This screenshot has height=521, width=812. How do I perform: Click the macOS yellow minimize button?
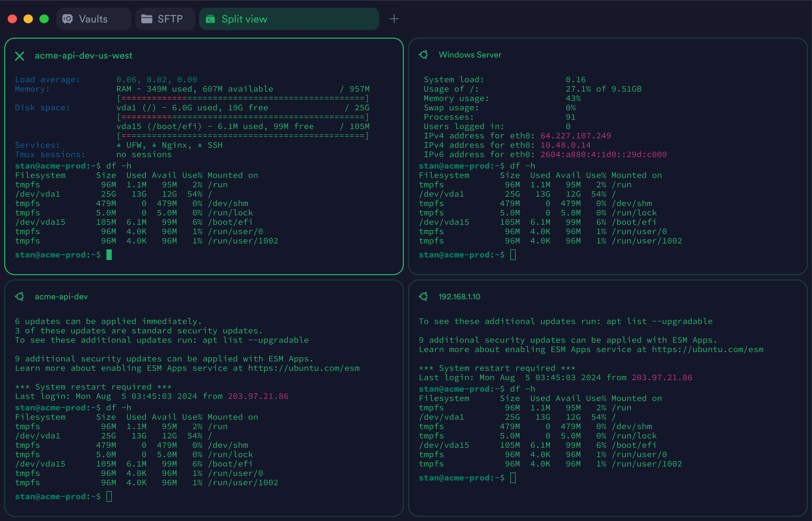(28, 19)
